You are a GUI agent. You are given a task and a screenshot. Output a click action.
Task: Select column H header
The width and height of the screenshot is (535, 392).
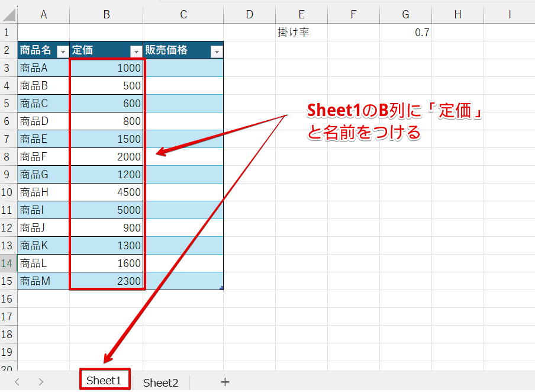(458, 15)
